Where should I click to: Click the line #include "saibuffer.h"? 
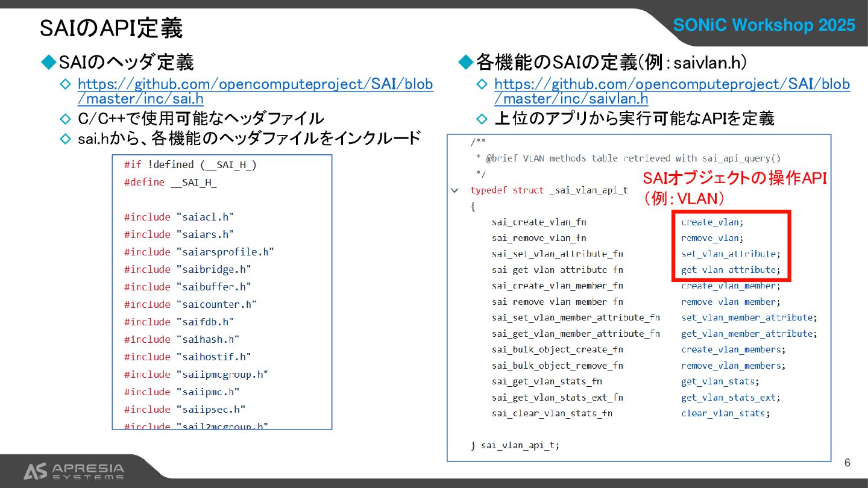(x=187, y=287)
